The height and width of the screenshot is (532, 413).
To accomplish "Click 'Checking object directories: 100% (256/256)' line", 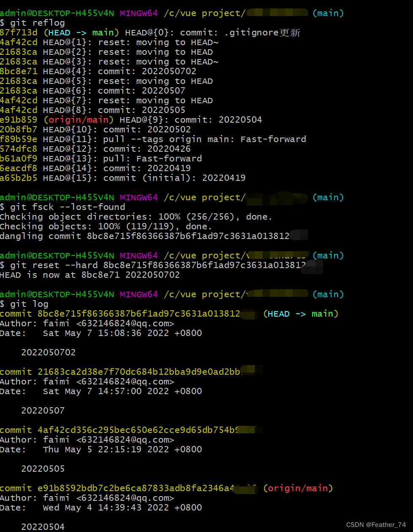I will (136, 217).
